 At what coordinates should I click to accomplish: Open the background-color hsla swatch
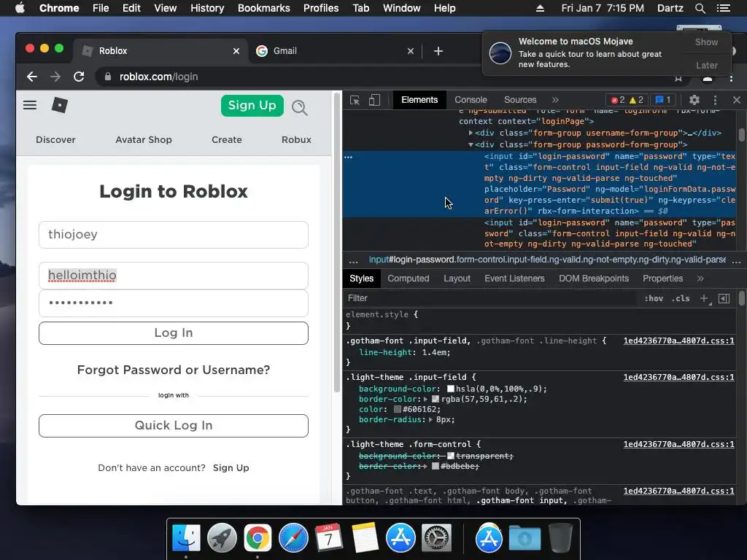451,389
